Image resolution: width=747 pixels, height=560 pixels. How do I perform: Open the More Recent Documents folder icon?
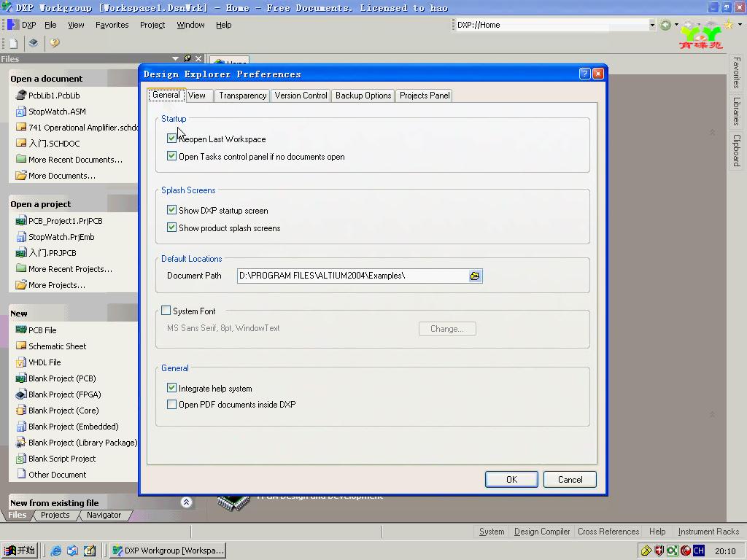[x=20, y=158]
